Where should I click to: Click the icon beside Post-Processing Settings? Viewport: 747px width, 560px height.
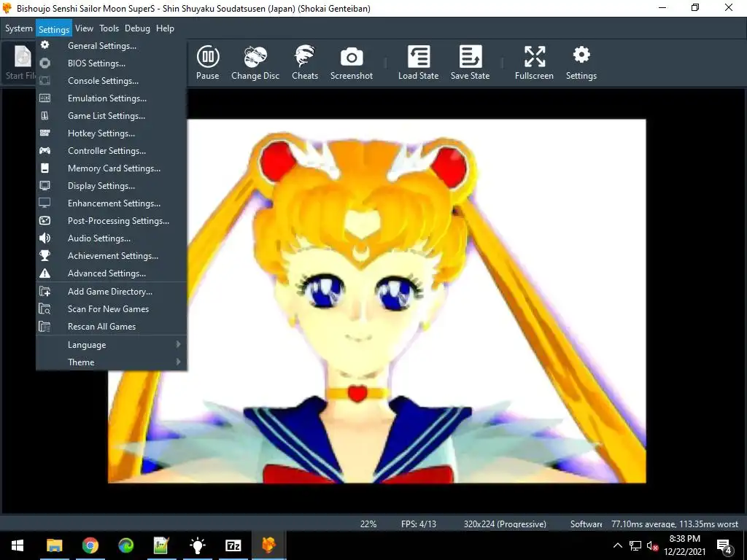[44, 220]
